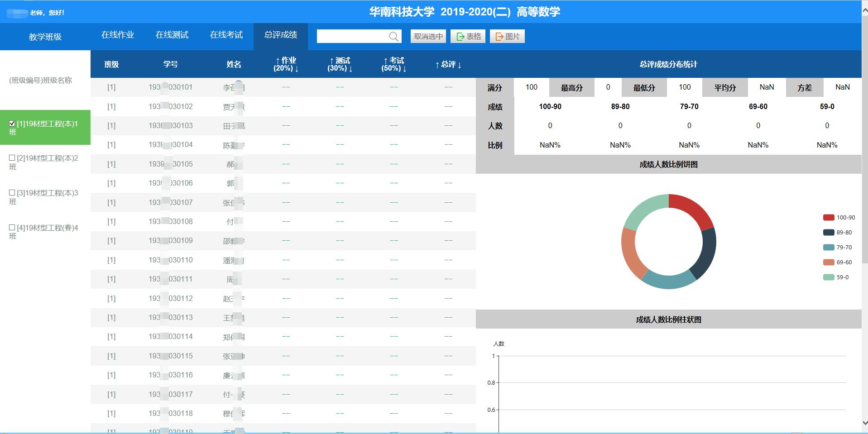Click the scrollbar down arrow
This screenshot has width=868, height=434.
tap(865, 423)
